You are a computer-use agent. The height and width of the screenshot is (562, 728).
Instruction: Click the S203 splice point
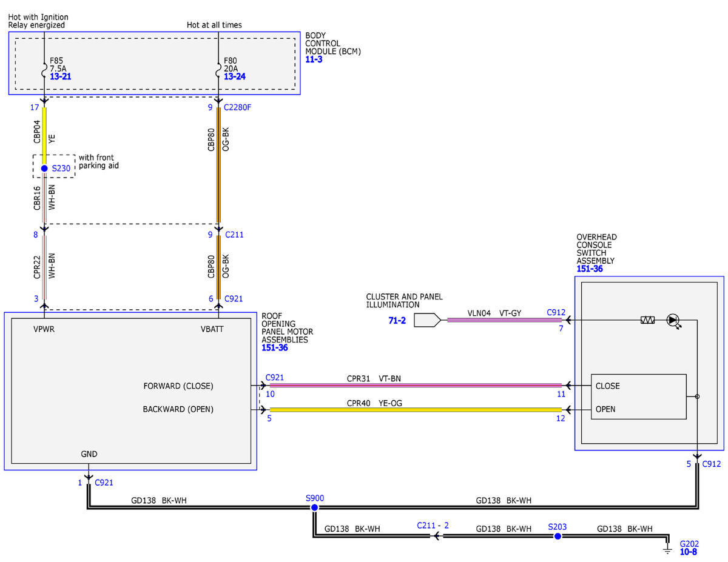pos(558,537)
